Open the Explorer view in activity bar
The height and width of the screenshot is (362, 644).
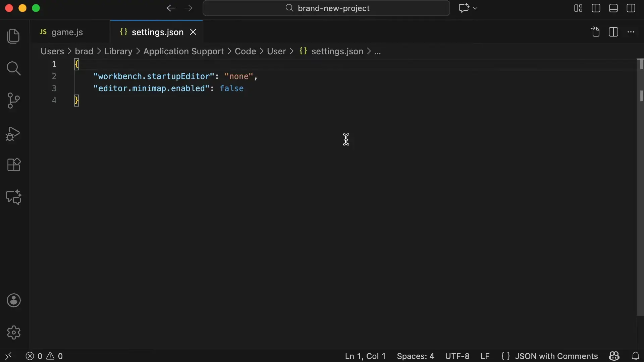pos(13,36)
